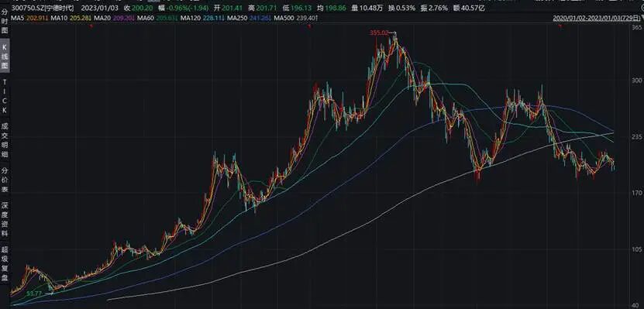Click the 53.77 low price annotation
The image size is (644, 309).
35,294
